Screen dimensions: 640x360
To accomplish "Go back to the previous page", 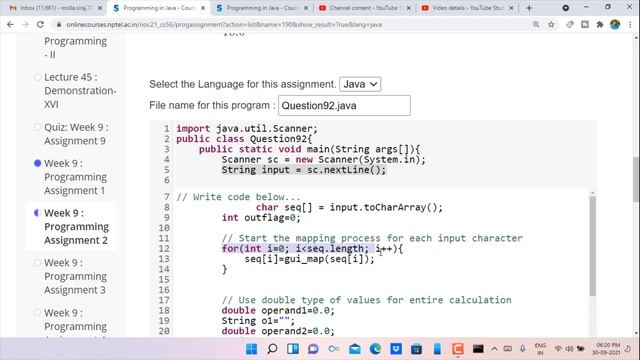I will pos(10,24).
